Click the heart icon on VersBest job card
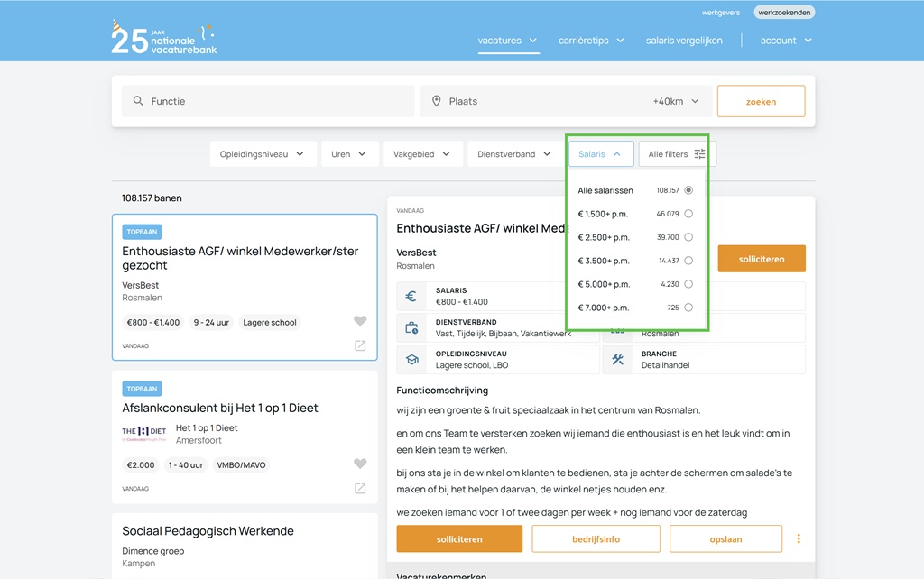This screenshot has height=579, width=924. (360, 321)
